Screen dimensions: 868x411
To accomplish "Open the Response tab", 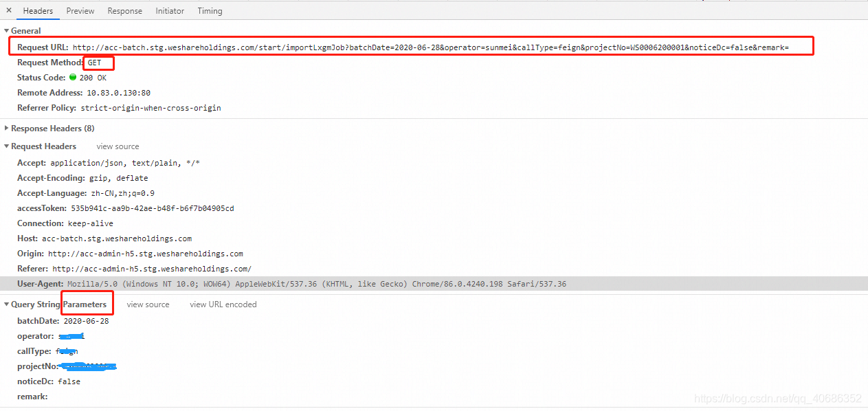I will pyautogui.click(x=125, y=11).
